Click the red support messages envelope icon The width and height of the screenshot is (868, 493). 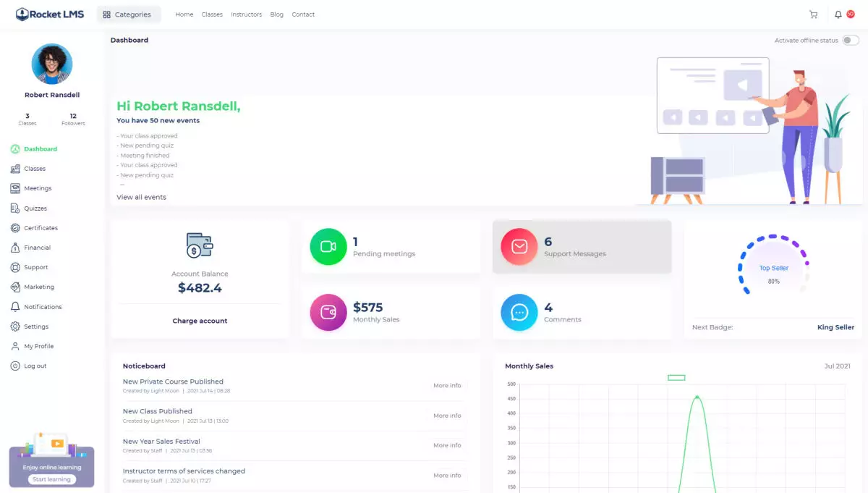pos(519,247)
